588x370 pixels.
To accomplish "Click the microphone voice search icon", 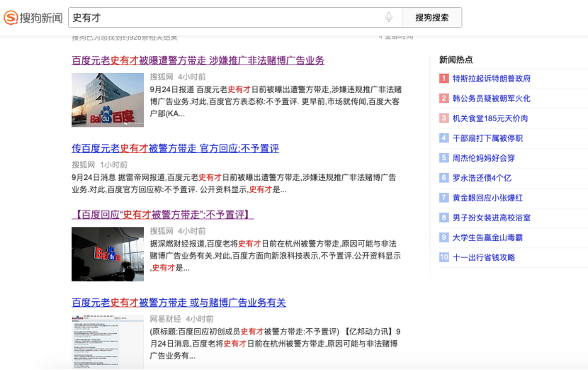I will click(388, 17).
